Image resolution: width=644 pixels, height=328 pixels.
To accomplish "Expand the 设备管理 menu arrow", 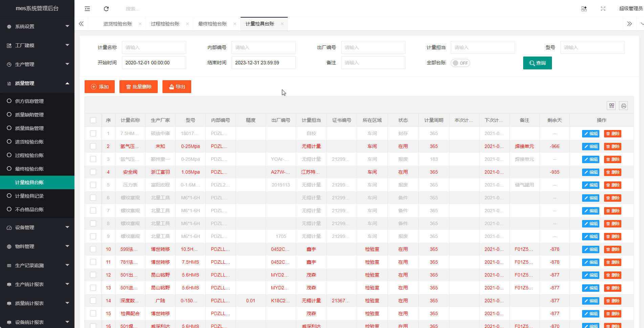I will pyautogui.click(x=67, y=227).
